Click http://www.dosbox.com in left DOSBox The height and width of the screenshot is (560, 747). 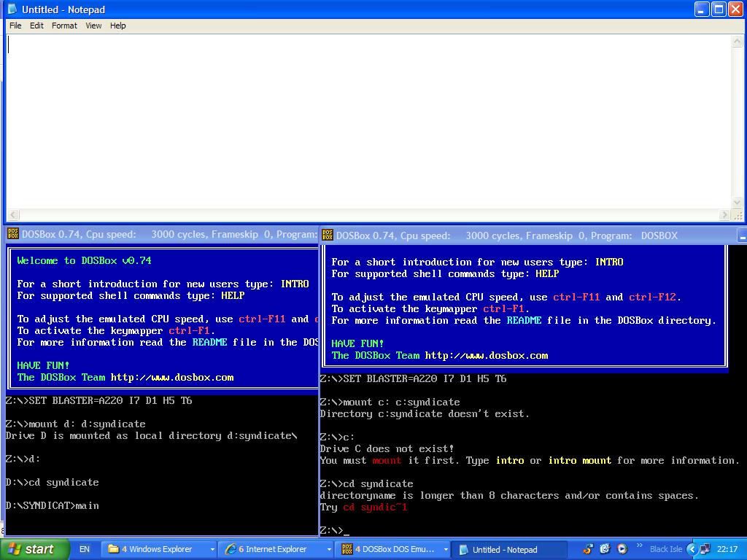tap(172, 378)
